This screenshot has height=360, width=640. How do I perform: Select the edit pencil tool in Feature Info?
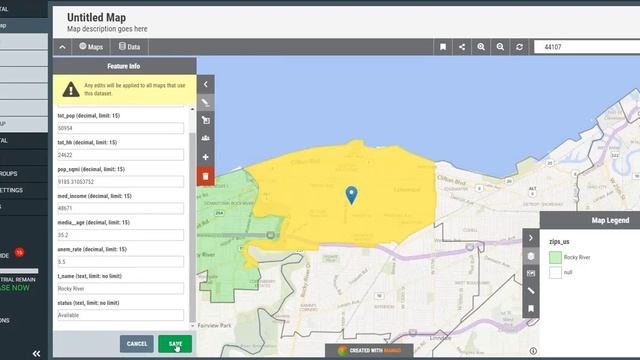206,102
